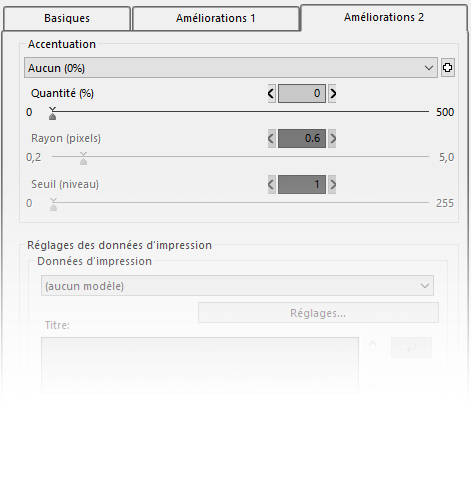Click the sharpening preset add icon
The image size is (473, 479).
447,68
